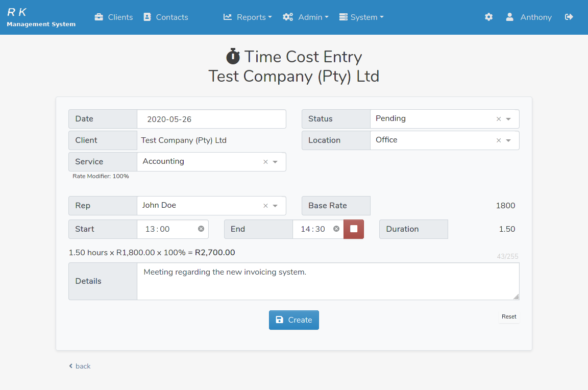Open the Admin menu

tap(305, 17)
